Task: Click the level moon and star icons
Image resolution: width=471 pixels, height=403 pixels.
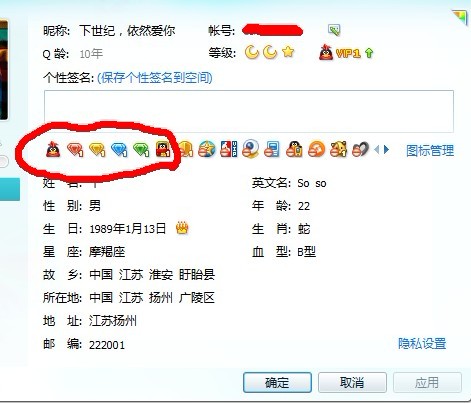Action: 270,52
